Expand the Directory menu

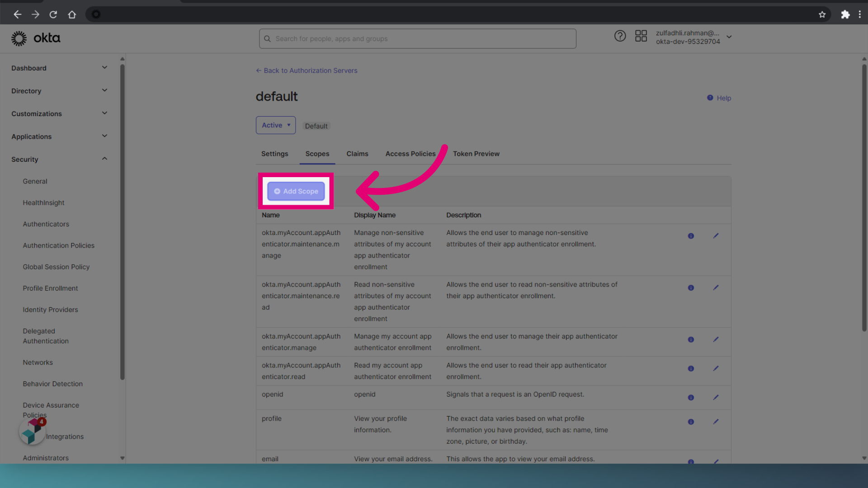[60, 91]
